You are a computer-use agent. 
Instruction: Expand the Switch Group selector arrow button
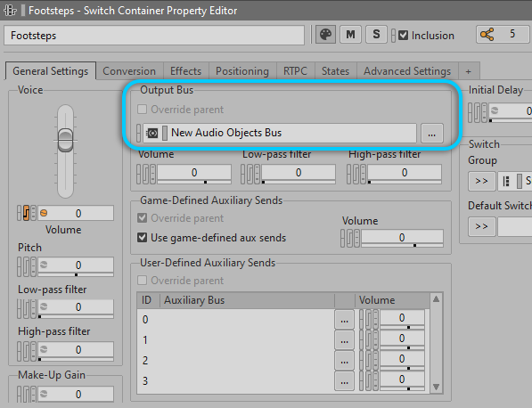pos(481,182)
